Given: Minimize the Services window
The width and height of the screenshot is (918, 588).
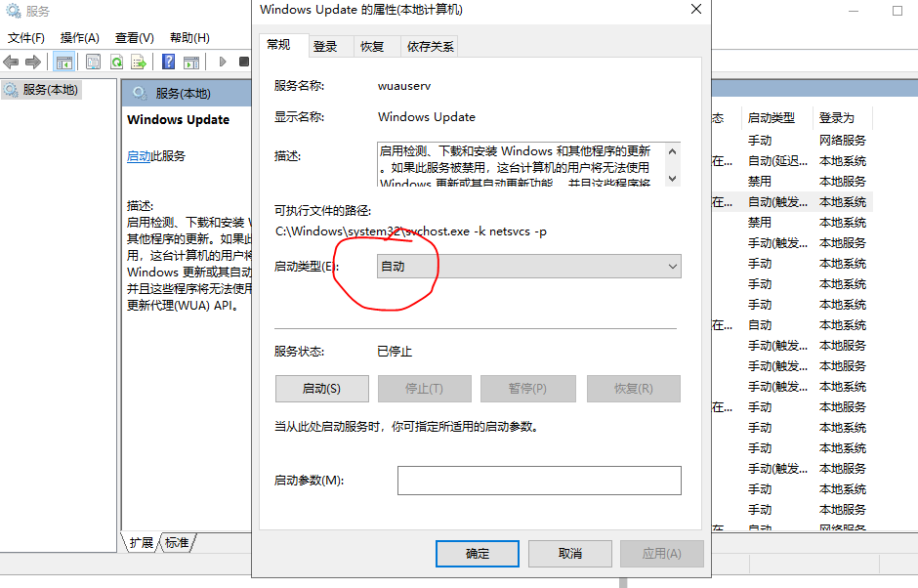Looking at the screenshot, I should [x=853, y=11].
